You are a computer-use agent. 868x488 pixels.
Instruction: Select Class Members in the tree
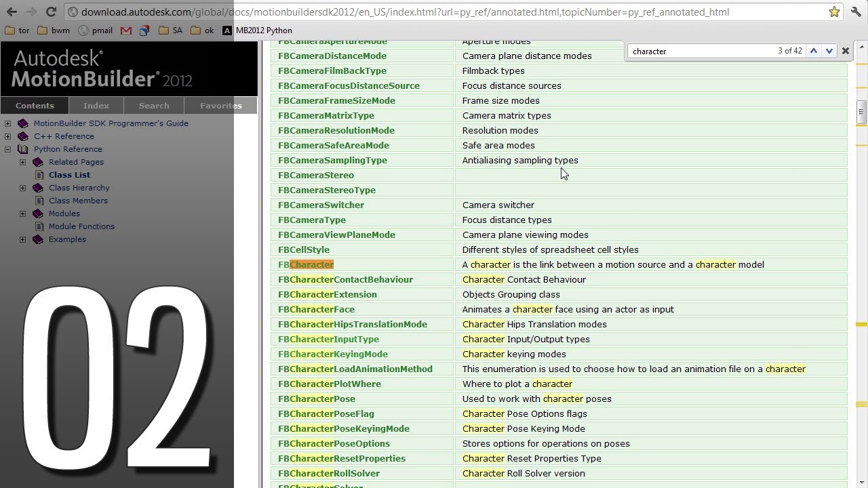pos(78,201)
